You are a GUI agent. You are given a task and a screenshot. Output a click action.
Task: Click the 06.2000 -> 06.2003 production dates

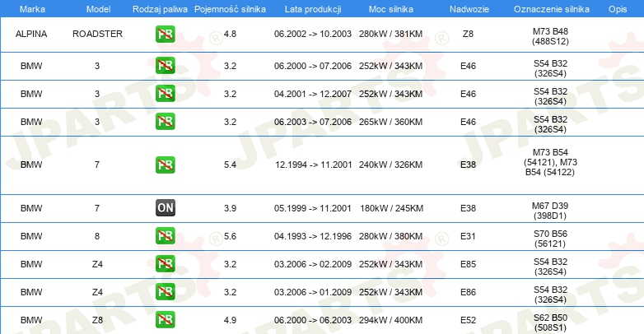pyautogui.click(x=313, y=320)
